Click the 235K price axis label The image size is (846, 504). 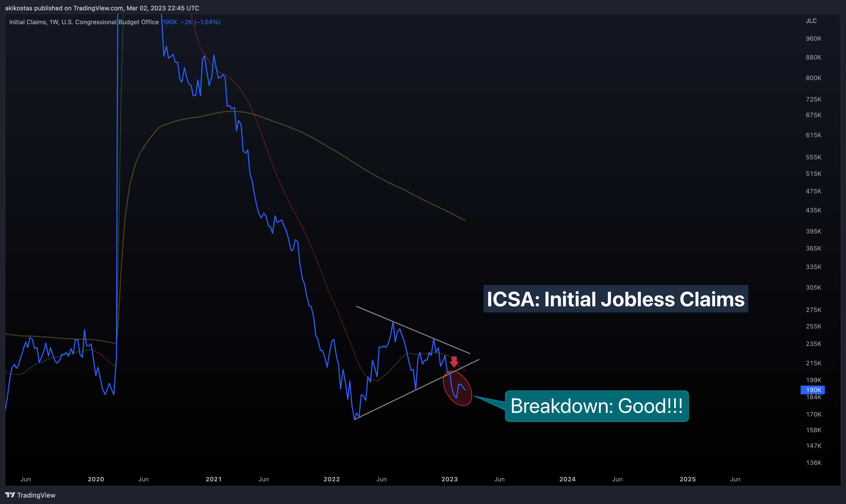pyautogui.click(x=813, y=344)
